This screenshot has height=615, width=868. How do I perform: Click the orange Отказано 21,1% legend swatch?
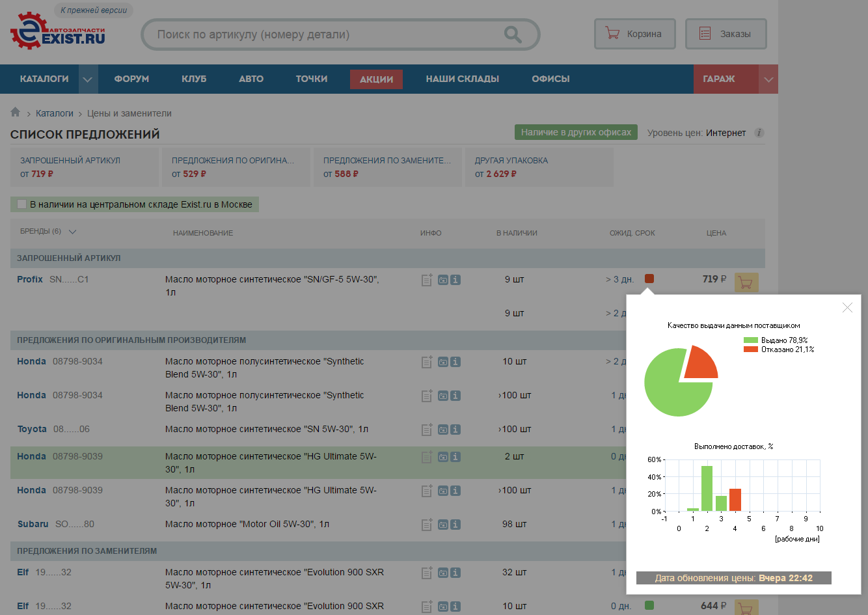click(x=751, y=349)
